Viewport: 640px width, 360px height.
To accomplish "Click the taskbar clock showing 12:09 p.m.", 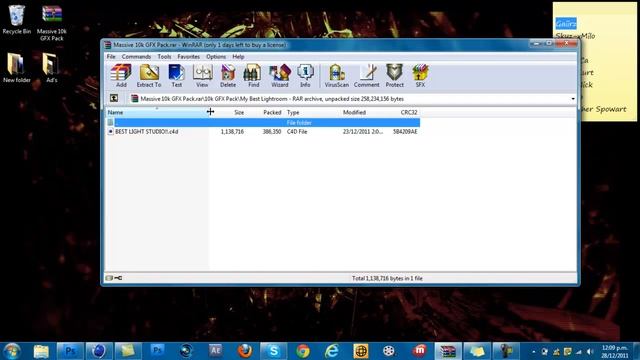I will (614, 351).
